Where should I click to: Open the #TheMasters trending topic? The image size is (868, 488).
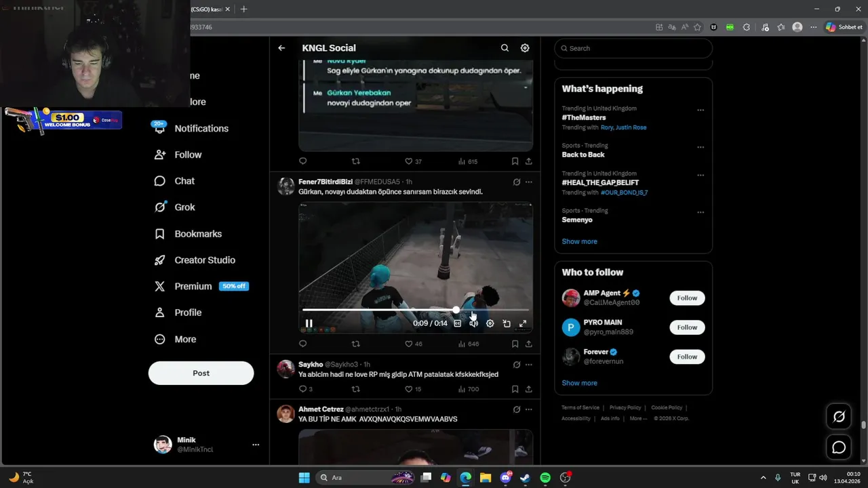pos(584,117)
